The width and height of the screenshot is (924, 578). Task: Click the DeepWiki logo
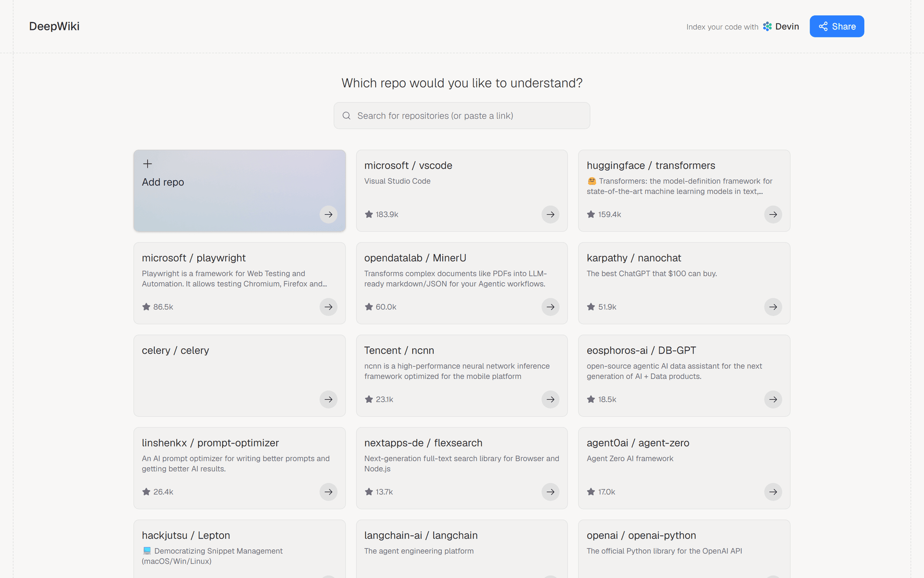click(54, 26)
